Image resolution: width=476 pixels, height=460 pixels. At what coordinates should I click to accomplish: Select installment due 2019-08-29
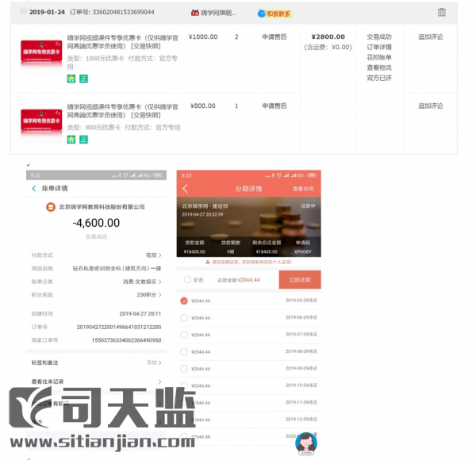pyautogui.click(x=184, y=351)
